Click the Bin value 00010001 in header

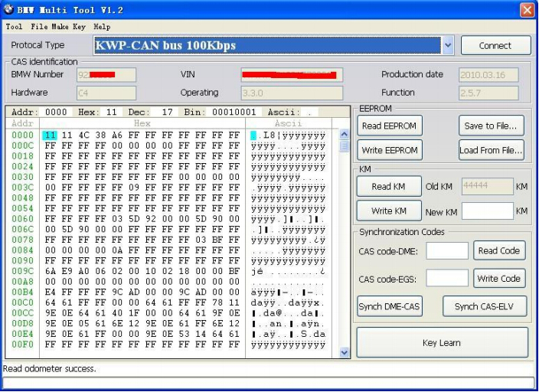pyautogui.click(x=234, y=112)
